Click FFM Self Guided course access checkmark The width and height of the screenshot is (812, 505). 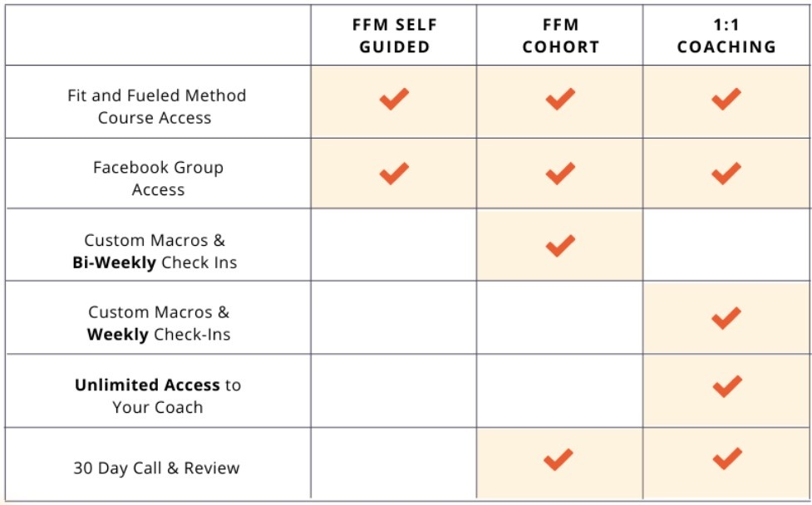[x=394, y=100]
